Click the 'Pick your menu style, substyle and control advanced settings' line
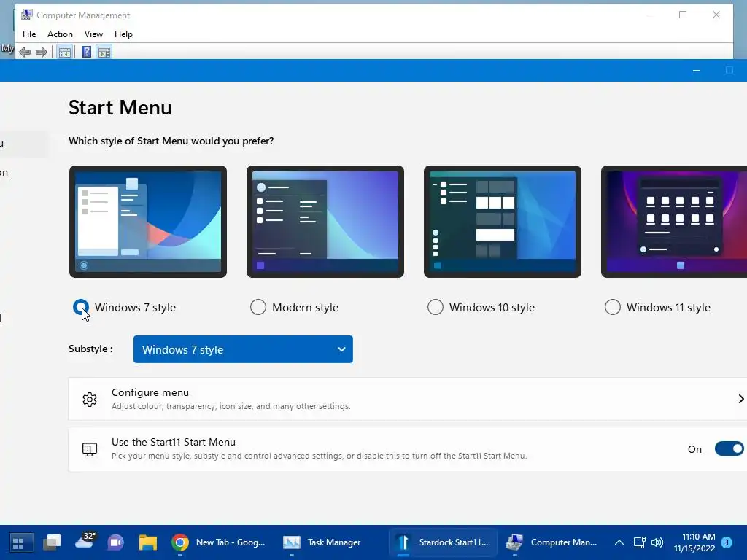The width and height of the screenshot is (747, 560). (x=320, y=456)
